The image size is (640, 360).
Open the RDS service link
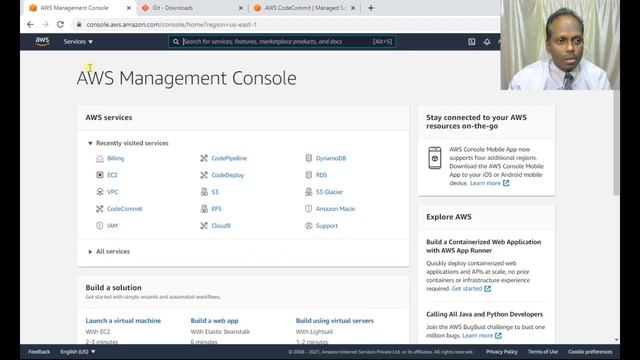click(321, 175)
